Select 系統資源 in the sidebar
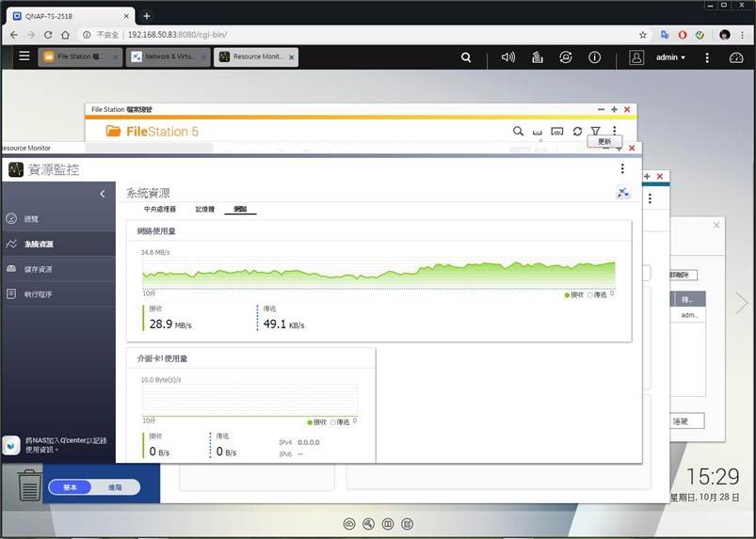The height and width of the screenshot is (539, 756). tap(57, 244)
